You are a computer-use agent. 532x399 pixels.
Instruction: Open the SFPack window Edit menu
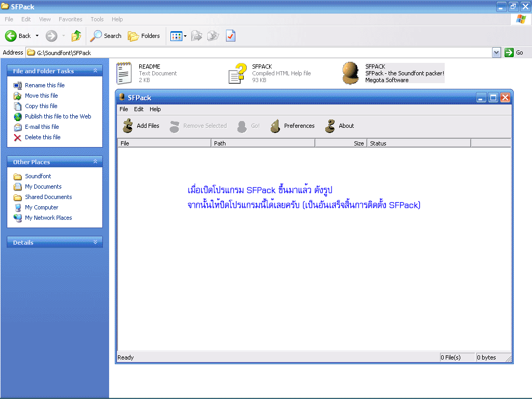click(x=139, y=109)
